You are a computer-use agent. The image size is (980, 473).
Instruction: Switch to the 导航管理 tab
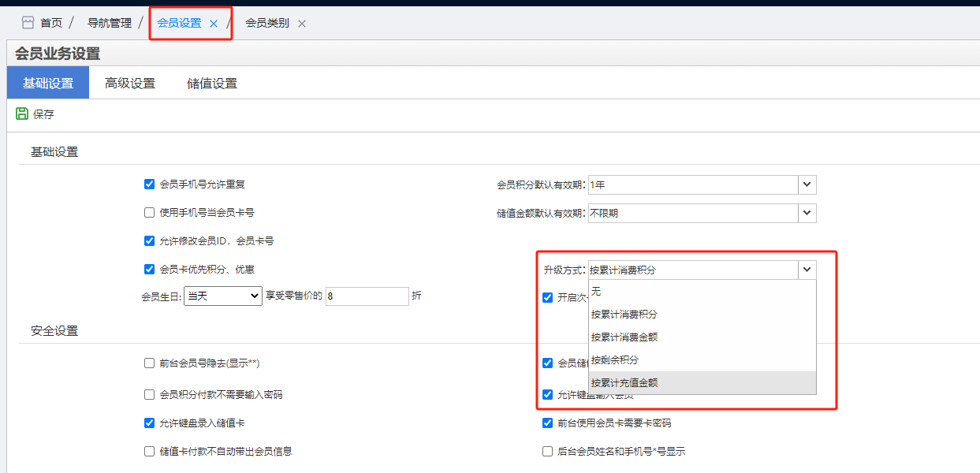(110, 23)
